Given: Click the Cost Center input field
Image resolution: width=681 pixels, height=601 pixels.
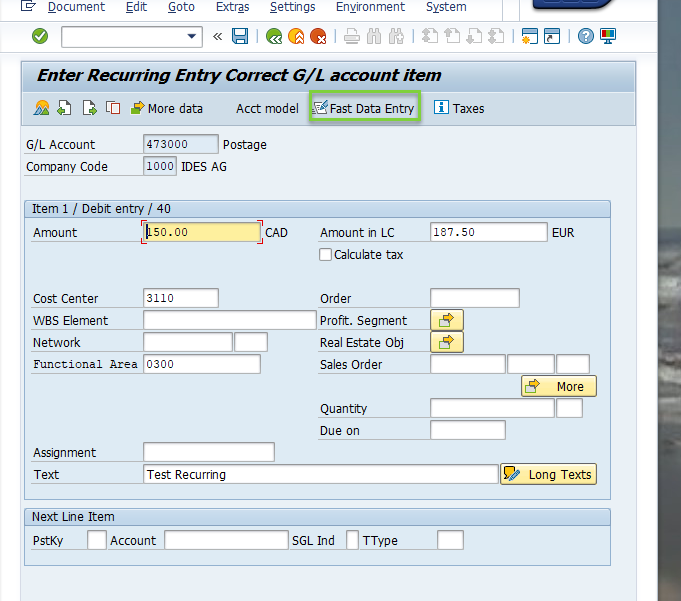Looking at the screenshot, I should 180,298.
